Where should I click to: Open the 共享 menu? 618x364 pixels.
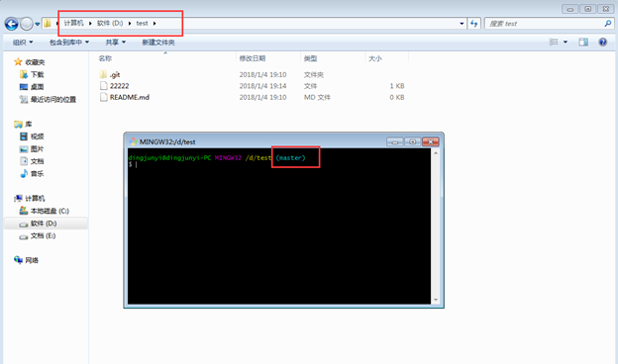pos(116,43)
